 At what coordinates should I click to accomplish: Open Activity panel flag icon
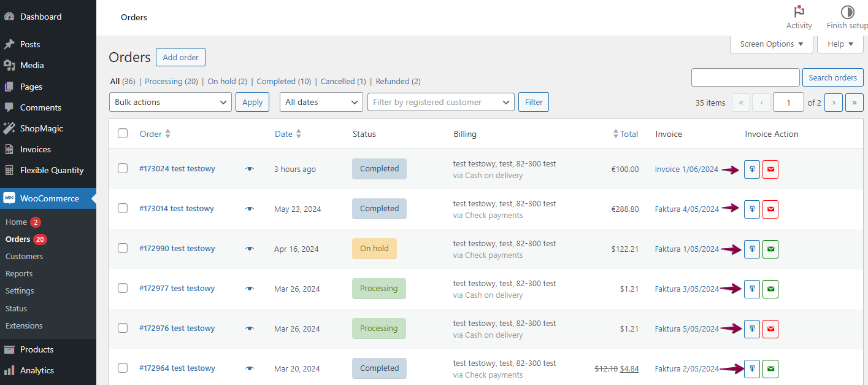click(799, 12)
